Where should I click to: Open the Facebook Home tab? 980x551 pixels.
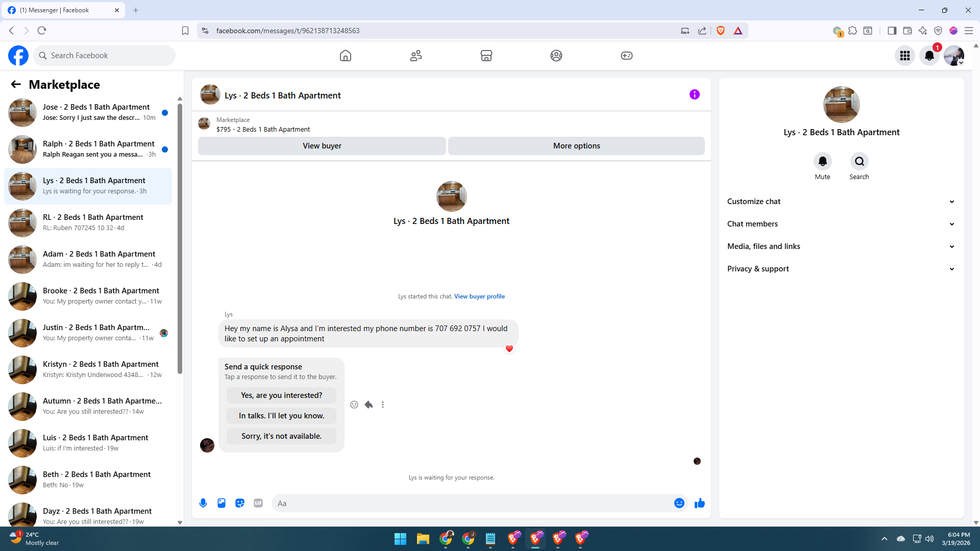(x=346, y=56)
